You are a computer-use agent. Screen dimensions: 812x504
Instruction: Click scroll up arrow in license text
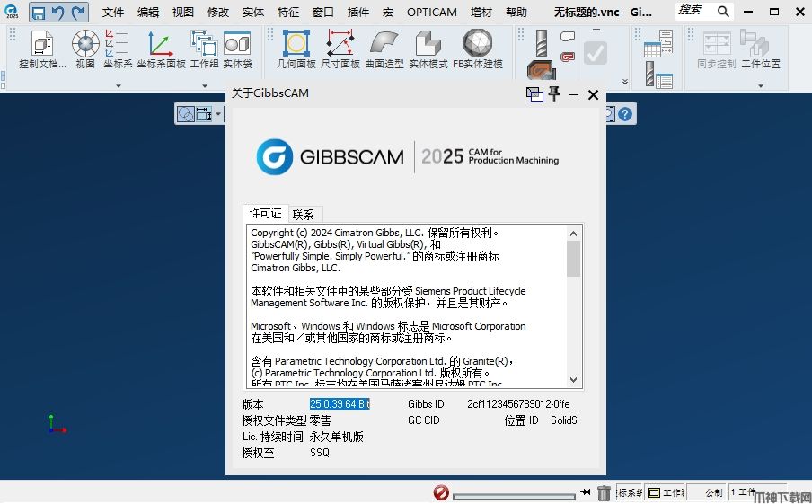(573, 234)
